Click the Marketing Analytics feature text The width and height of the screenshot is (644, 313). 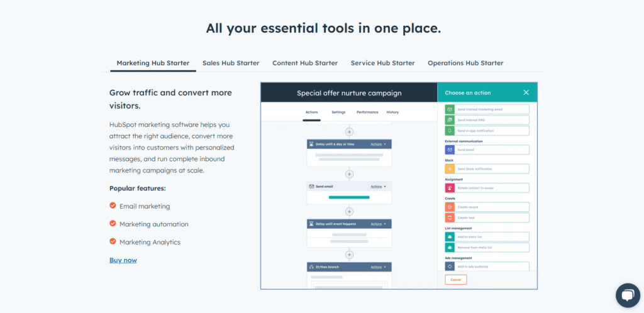click(150, 243)
